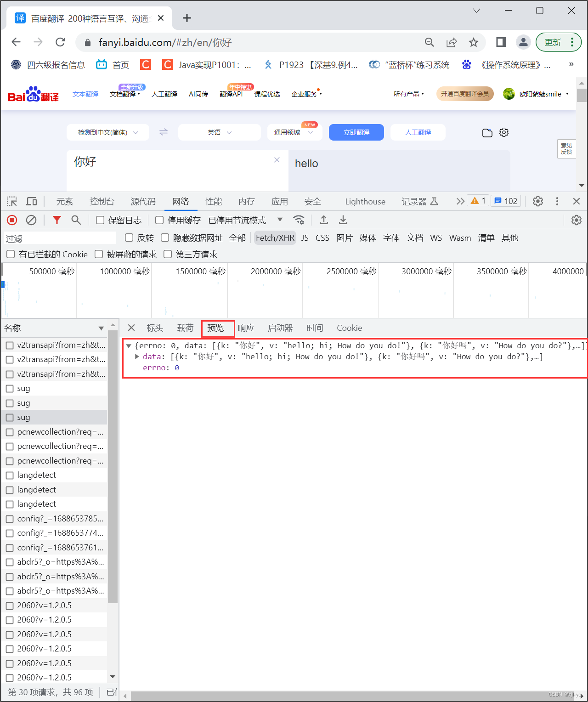The width and height of the screenshot is (588, 702).
Task: Open network conditions wifi icon
Action: (x=299, y=220)
